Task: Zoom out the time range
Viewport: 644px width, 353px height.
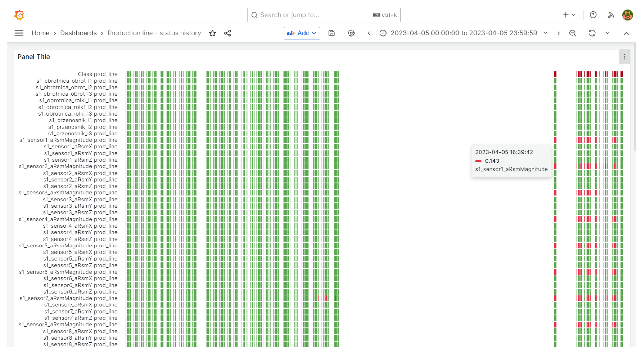Action: point(572,33)
